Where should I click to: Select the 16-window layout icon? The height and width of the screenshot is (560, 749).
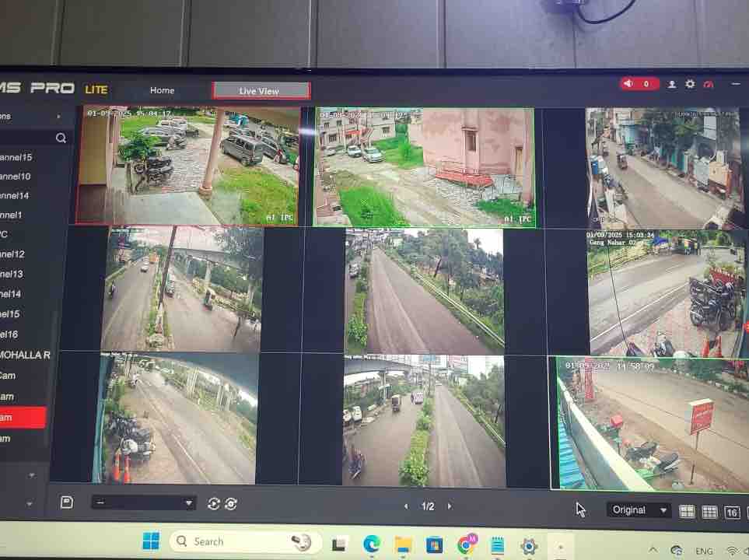732,512
